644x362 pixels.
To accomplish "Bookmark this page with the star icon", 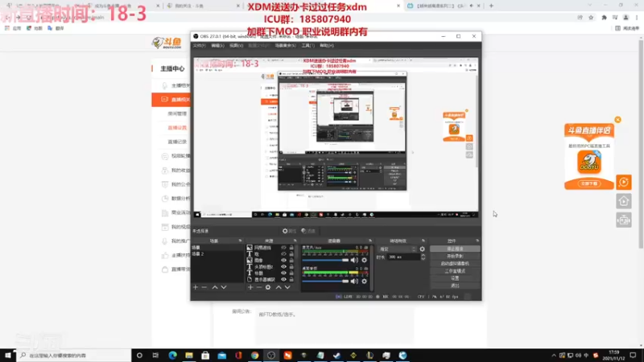I will tap(591, 18).
